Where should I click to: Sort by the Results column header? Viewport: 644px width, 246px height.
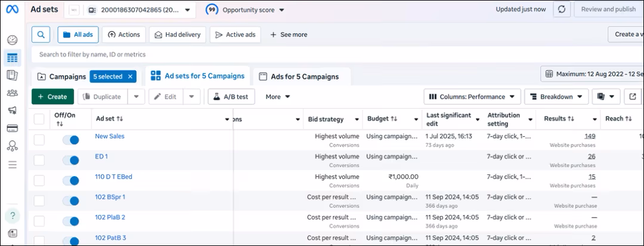(x=559, y=118)
